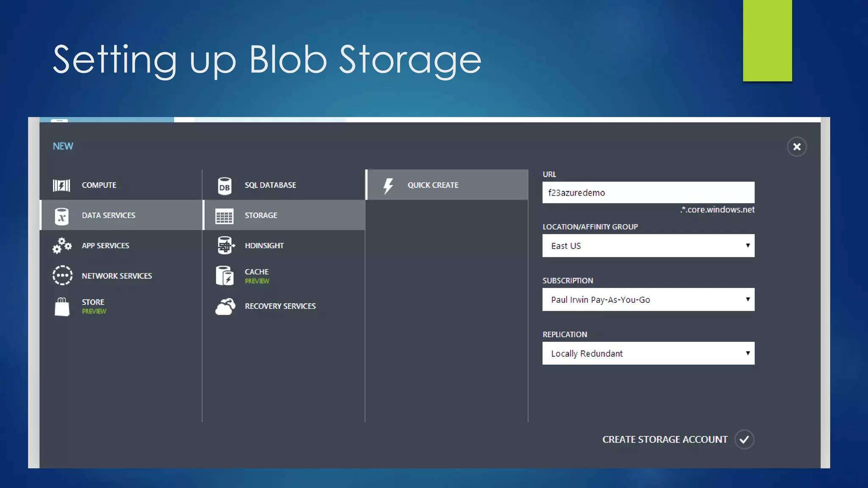Viewport: 868px width, 488px height.
Task: Close the New dialog with X
Action: (x=797, y=147)
